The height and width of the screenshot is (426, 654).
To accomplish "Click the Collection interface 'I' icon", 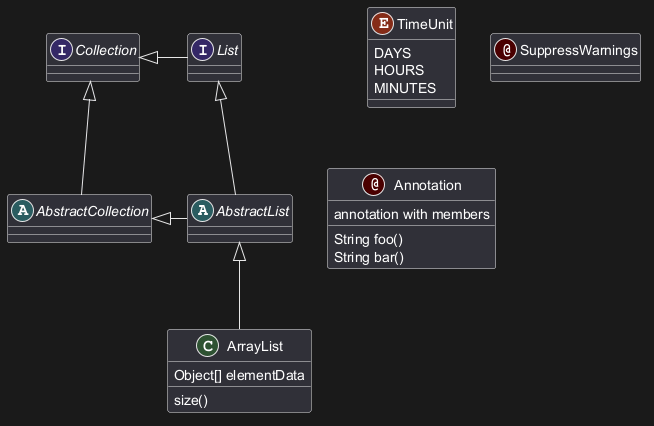I will click(62, 50).
